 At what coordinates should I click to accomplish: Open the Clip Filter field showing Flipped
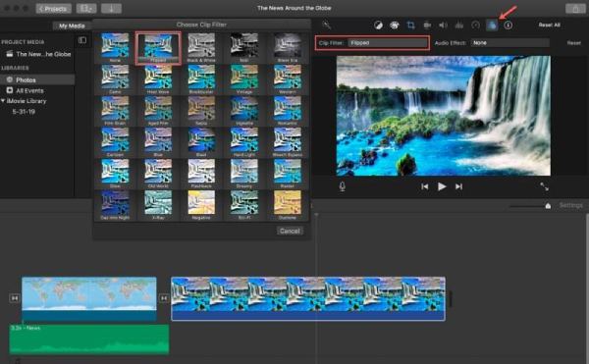tap(388, 43)
